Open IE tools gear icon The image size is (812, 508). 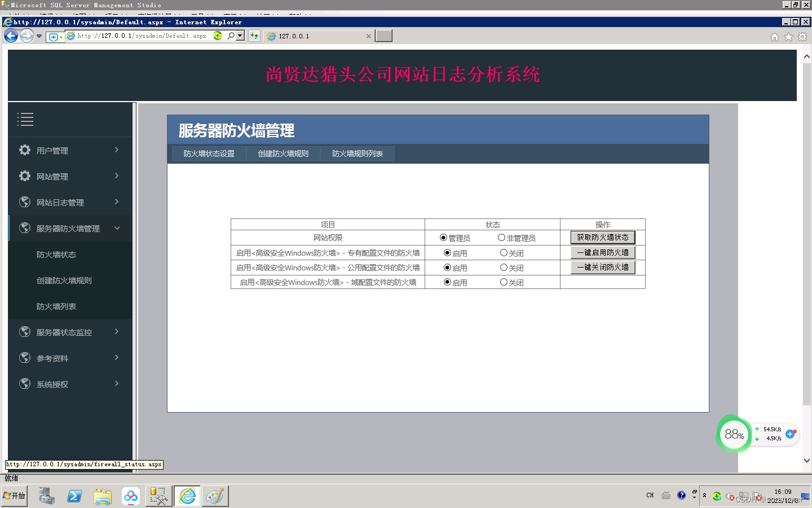pyautogui.click(x=802, y=37)
